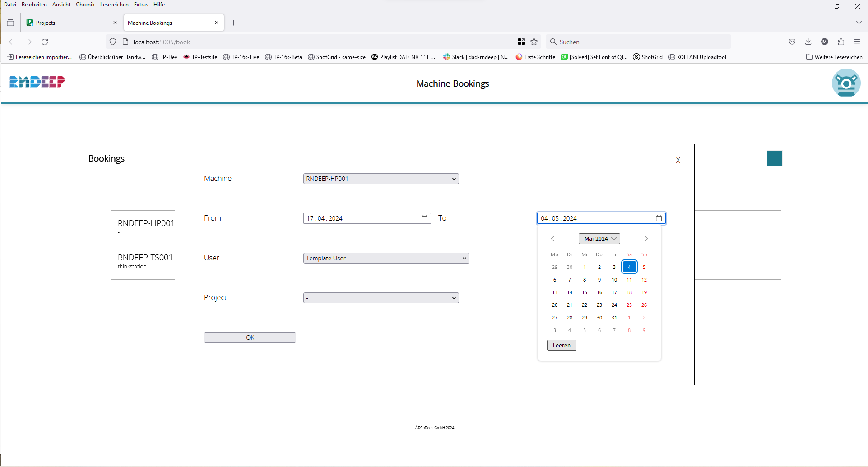Advance to next month in calendar
The width and height of the screenshot is (868, 467).
pos(646,239)
